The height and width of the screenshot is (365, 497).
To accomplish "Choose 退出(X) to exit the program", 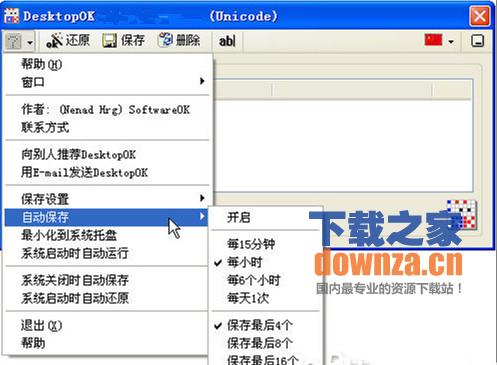I will click(106, 325).
